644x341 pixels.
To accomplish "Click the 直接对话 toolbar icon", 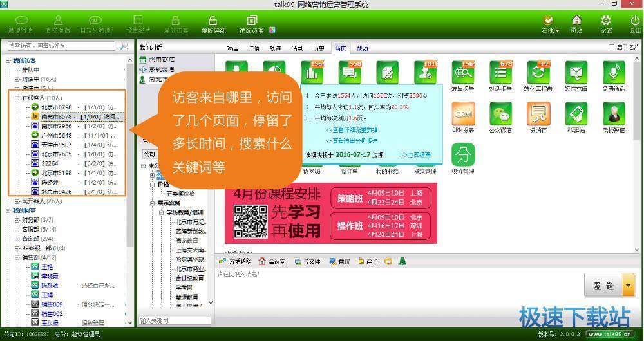I will [58, 21].
